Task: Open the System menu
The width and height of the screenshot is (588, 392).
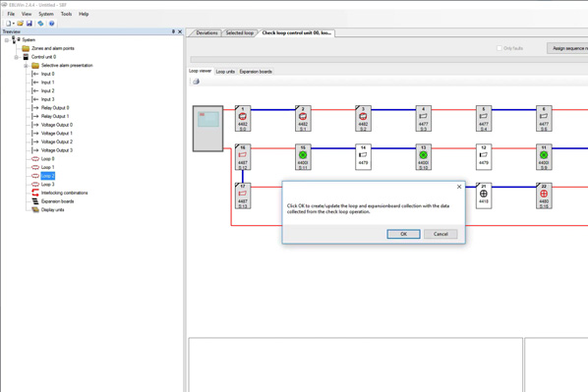Action: pyautogui.click(x=46, y=14)
